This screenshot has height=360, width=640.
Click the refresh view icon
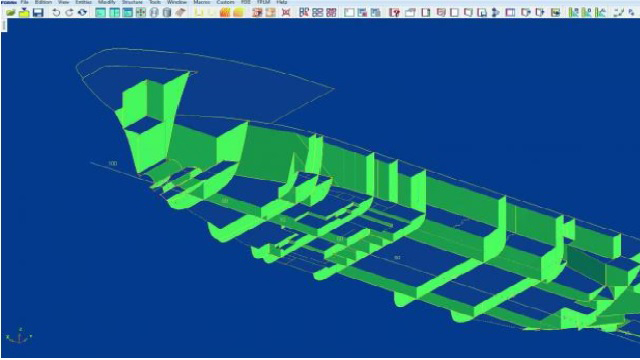click(82, 13)
